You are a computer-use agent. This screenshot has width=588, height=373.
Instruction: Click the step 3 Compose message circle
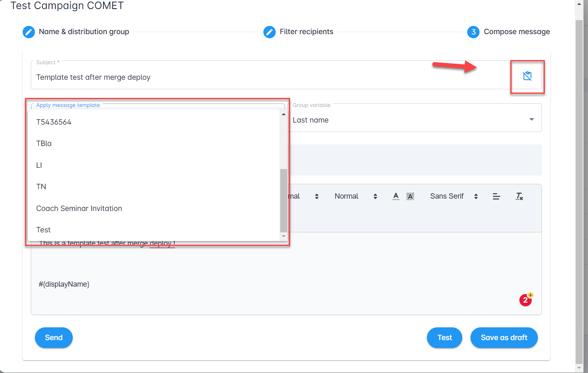click(x=473, y=32)
